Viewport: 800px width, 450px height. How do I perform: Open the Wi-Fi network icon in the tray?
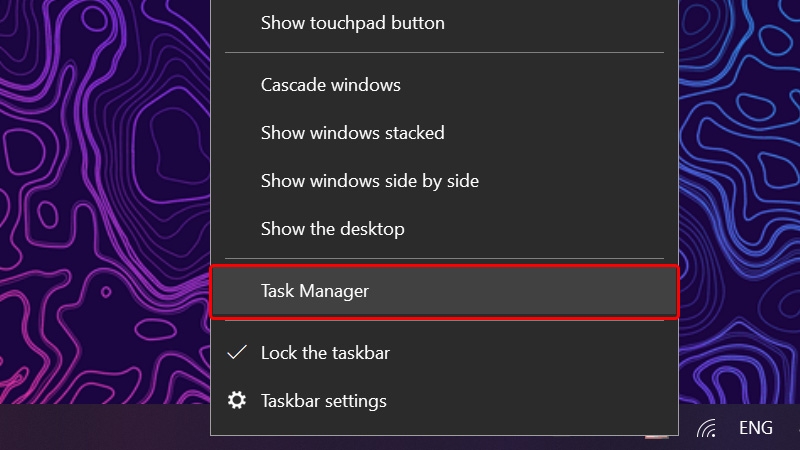[707, 428]
